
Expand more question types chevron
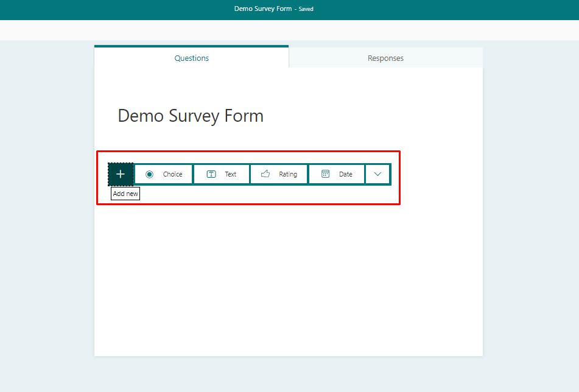coord(377,174)
